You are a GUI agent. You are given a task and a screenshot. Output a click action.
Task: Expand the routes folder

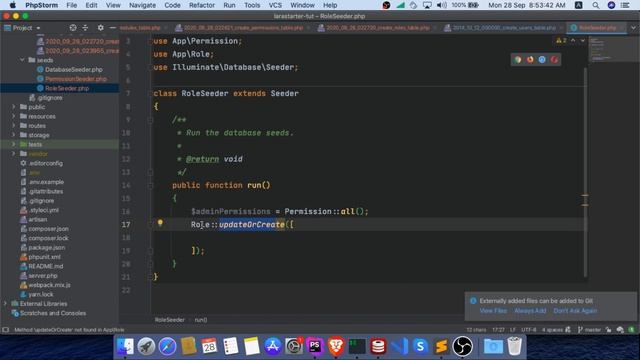(13, 125)
